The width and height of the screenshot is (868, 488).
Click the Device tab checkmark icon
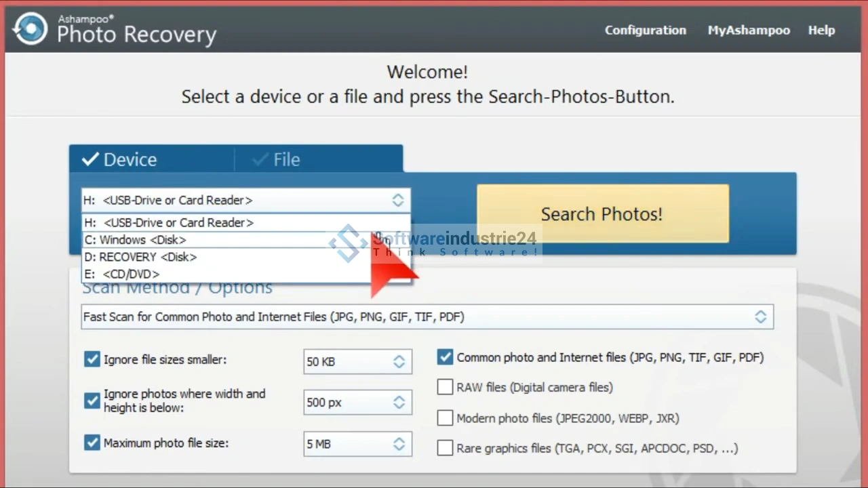tap(90, 159)
